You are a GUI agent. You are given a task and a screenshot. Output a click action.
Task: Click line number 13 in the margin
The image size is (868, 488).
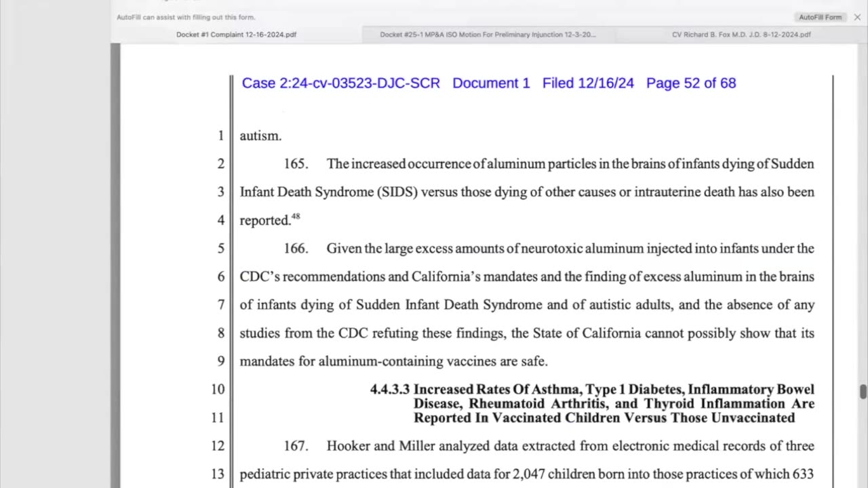218,474
